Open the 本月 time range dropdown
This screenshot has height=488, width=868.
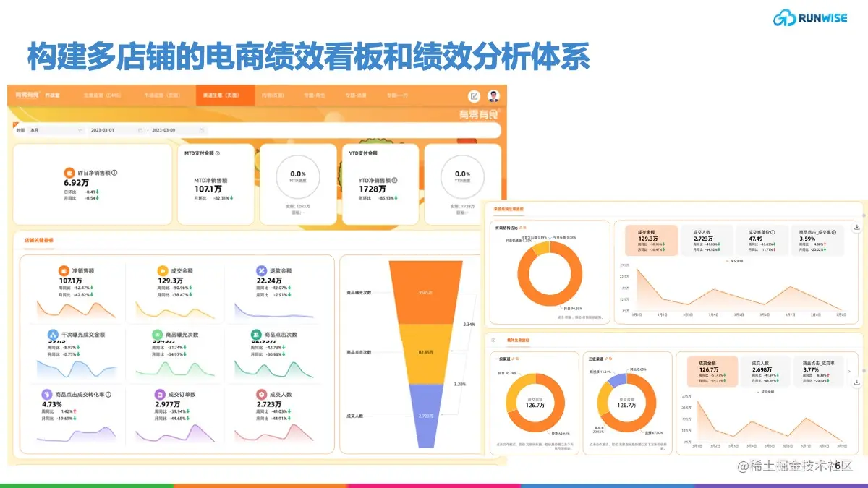point(56,131)
